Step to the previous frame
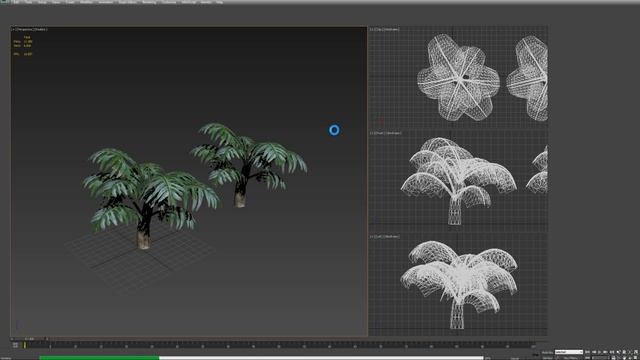 pos(594,352)
